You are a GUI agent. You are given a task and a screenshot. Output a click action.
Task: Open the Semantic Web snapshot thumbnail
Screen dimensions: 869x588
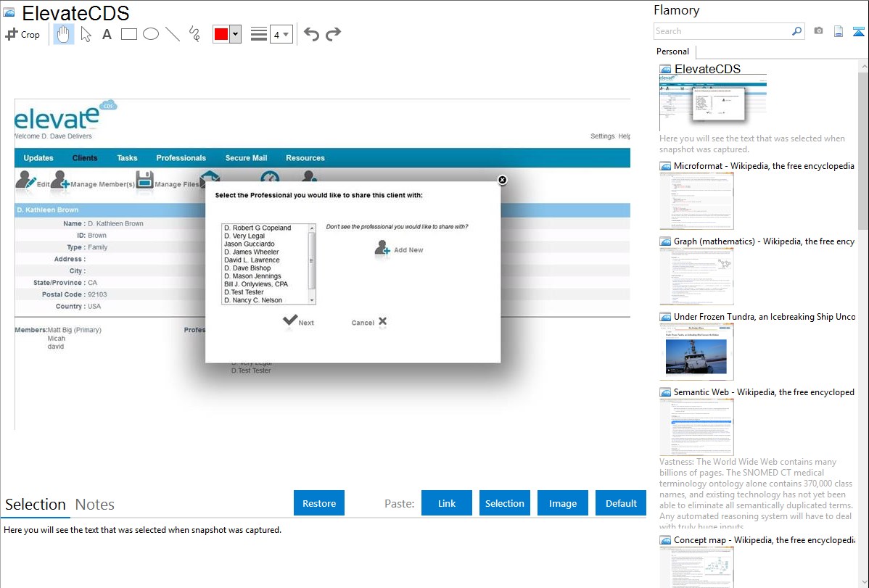coord(696,427)
